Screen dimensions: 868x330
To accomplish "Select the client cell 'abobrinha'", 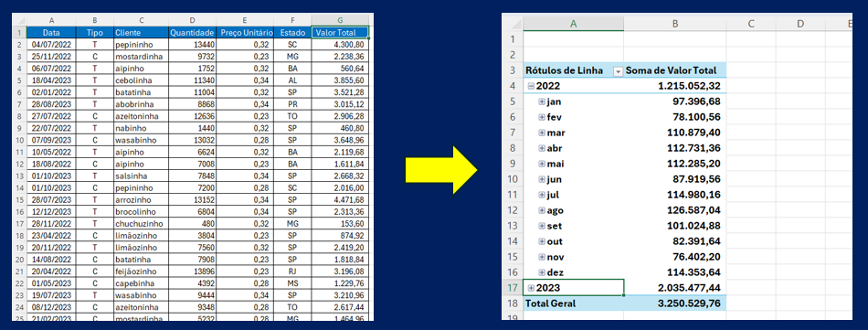I will tap(141, 104).
